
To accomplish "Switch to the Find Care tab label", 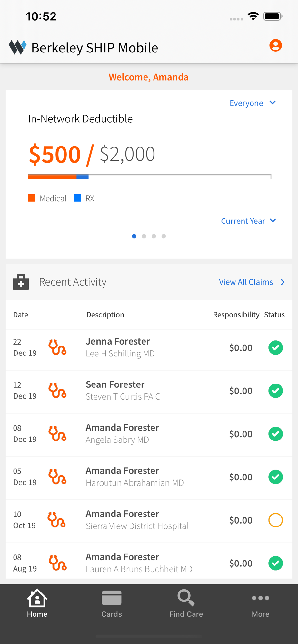I will (186, 614).
